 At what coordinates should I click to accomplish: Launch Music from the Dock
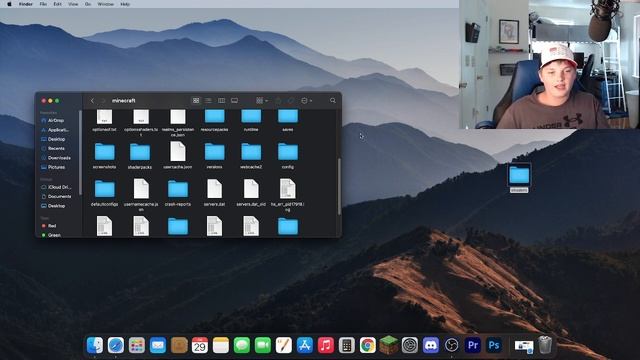point(326,345)
